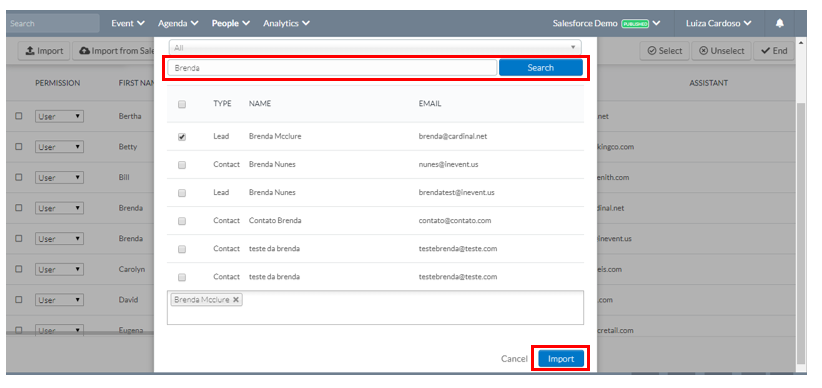This screenshot has height=388, width=822.
Task: Click the search field containing Brenda
Action: (x=332, y=68)
